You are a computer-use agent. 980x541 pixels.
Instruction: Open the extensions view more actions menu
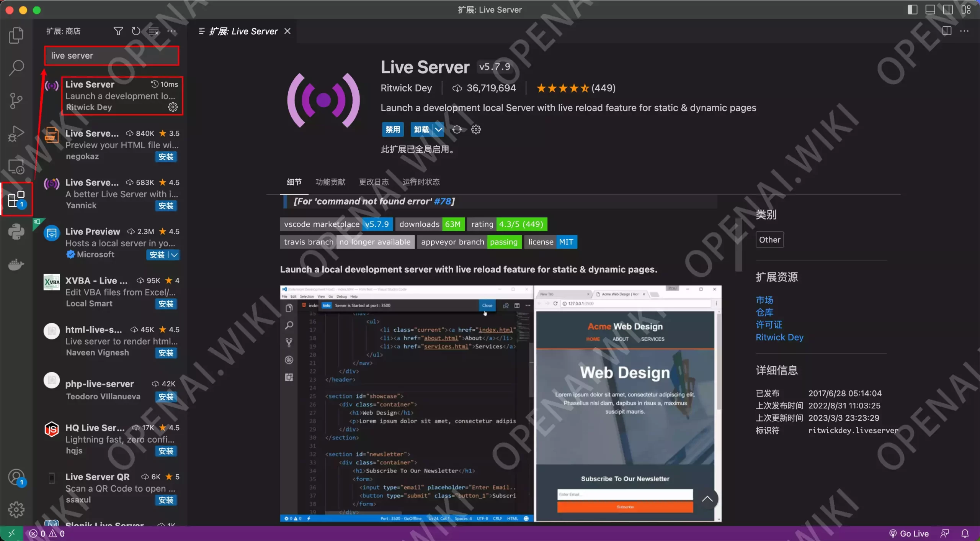click(x=171, y=31)
